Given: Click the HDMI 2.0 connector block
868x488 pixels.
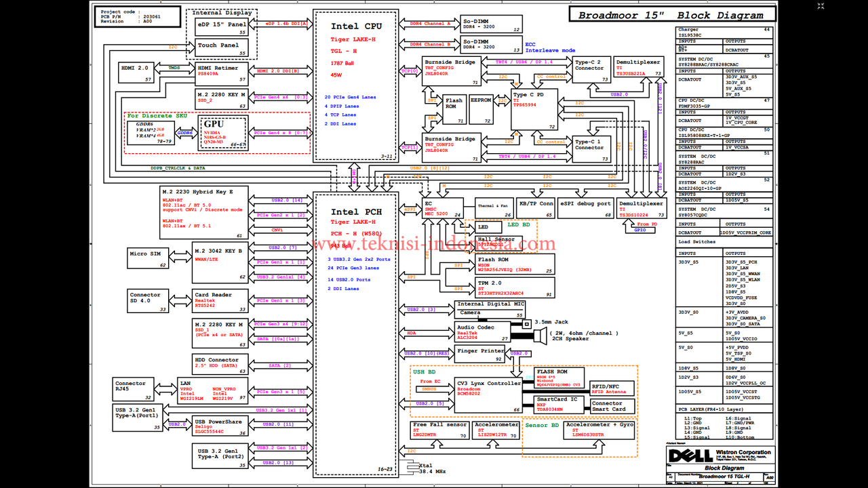Looking at the screenshot, I should (x=136, y=73).
